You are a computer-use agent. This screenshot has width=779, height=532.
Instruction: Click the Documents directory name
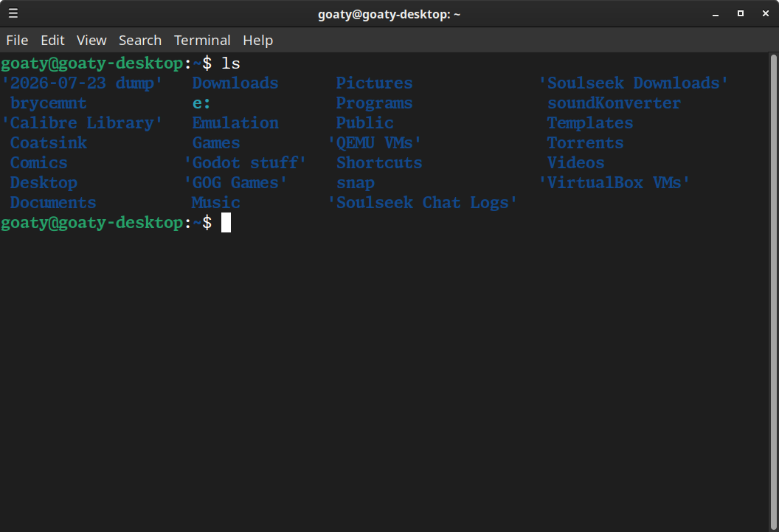click(x=53, y=202)
